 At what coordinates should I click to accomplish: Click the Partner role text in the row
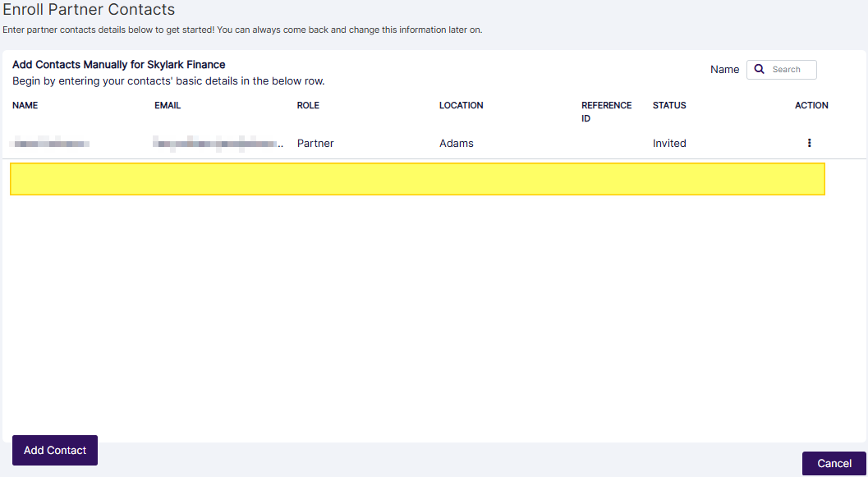pos(315,143)
